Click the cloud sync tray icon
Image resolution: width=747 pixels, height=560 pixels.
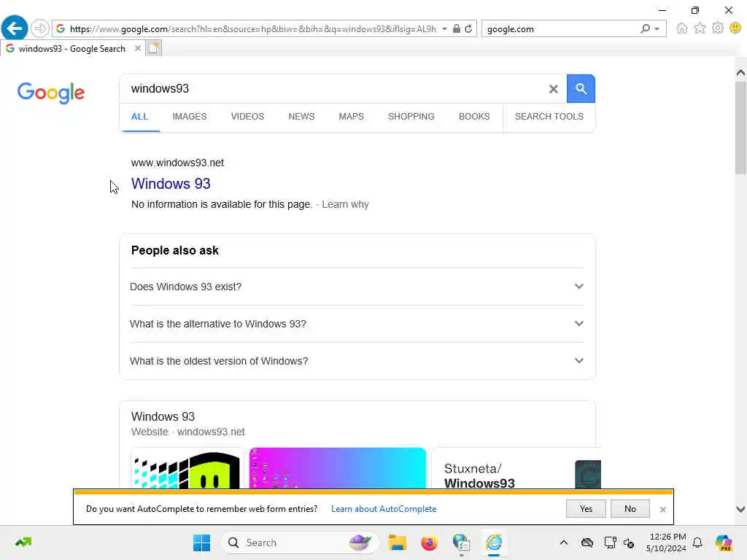tap(587, 542)
